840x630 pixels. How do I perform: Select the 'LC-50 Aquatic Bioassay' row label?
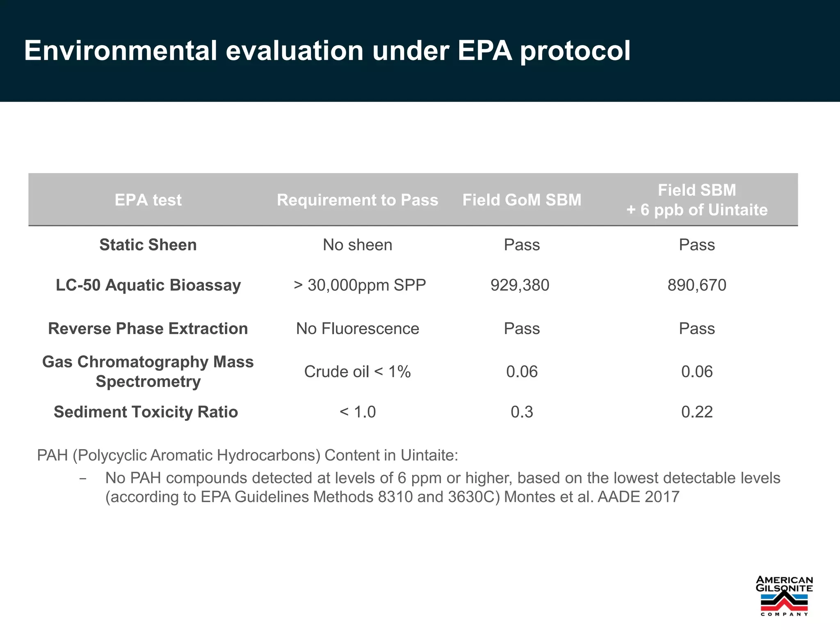click(x=148, y=285)
